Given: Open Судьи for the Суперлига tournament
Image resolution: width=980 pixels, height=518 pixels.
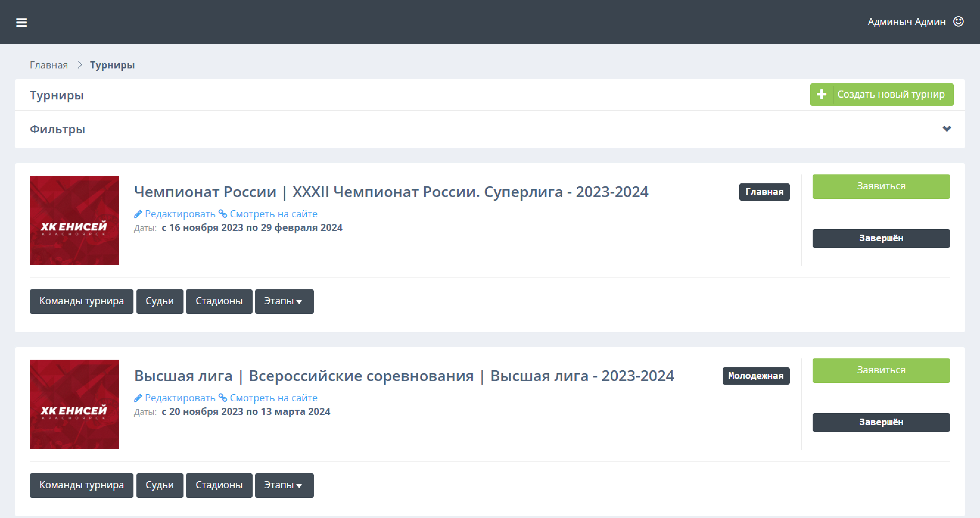Looking at the screenshot, I should tap(160, 301).
